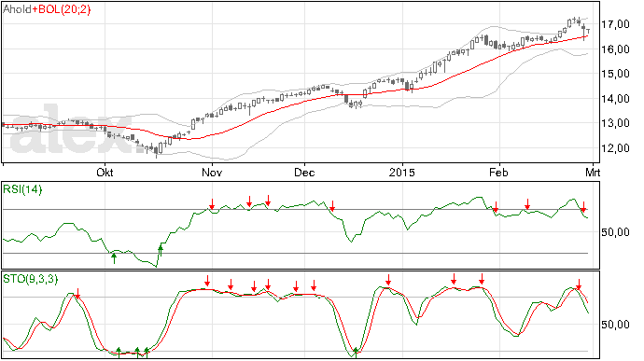Select the 50,00 value on RSI axis
Image resolution: width=644 pixels, height=361 pixels.
[x=615, y=232]
